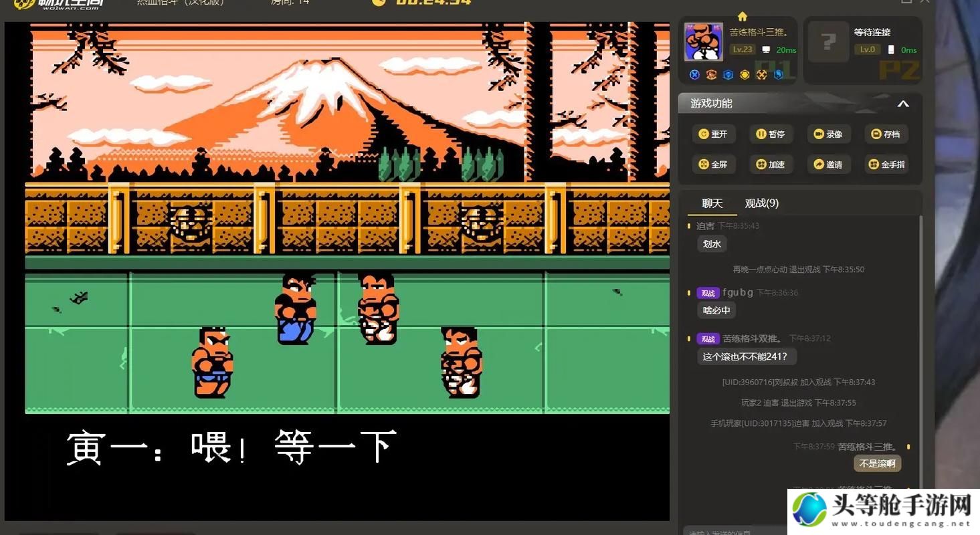Click the character face badge icon
The width and height of the screenshot is (980, 535).
click(x=711, y=75)
